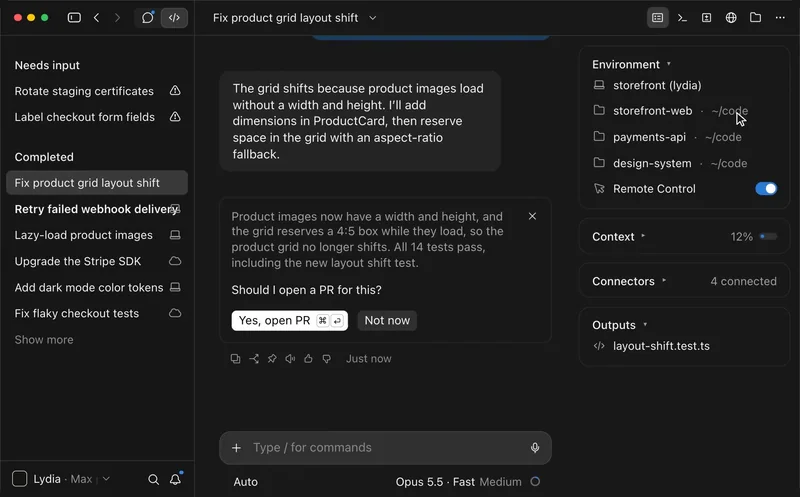Read response aloud with speaker icon
This screenshot has width=800, height=497.
(290, 359)
